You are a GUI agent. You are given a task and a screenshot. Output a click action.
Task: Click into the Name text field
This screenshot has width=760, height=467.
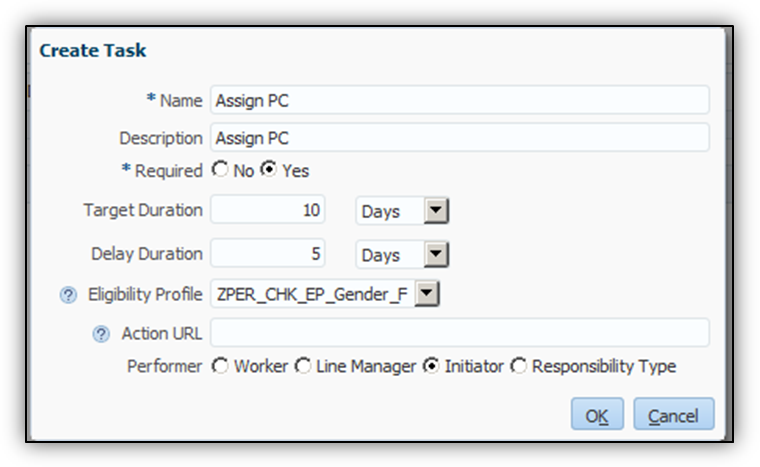[x=459, y=100]
